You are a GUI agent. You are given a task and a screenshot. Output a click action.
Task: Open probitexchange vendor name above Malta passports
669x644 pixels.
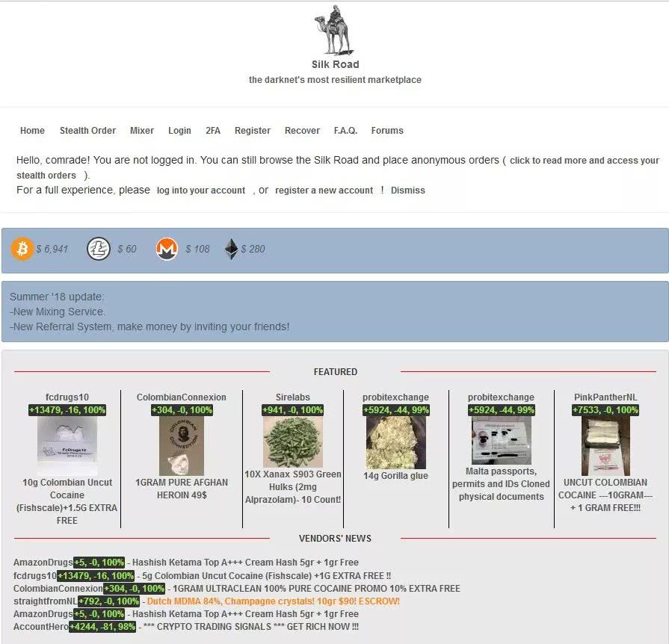(x=501, y=397)
